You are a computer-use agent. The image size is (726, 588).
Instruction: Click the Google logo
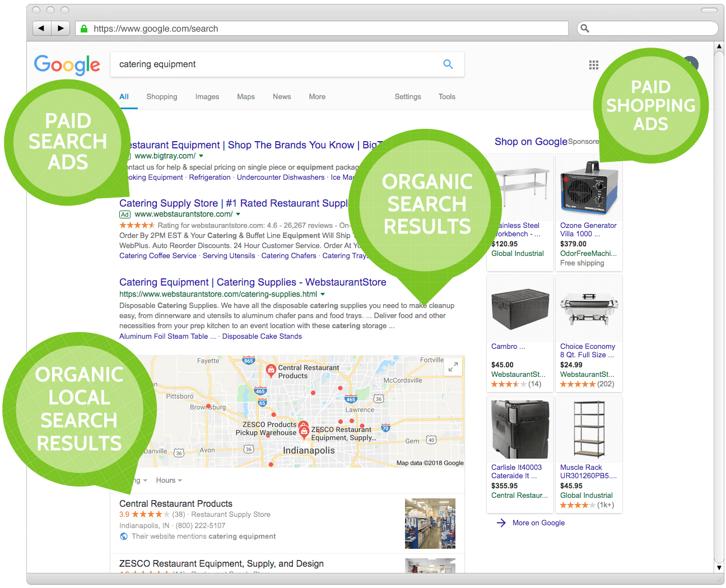tap(67, 65)
